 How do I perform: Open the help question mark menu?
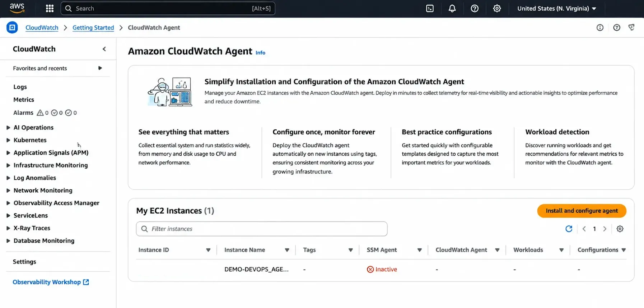(x=475, y=8)
